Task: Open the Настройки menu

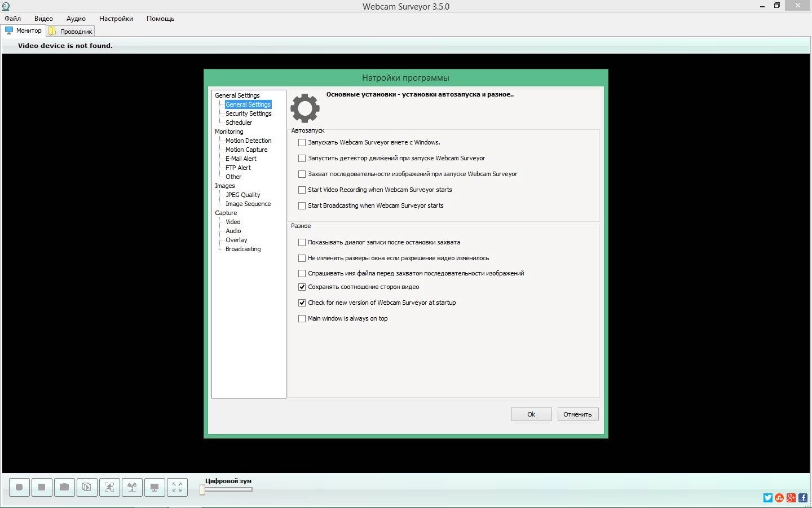Action: [116, 19]
